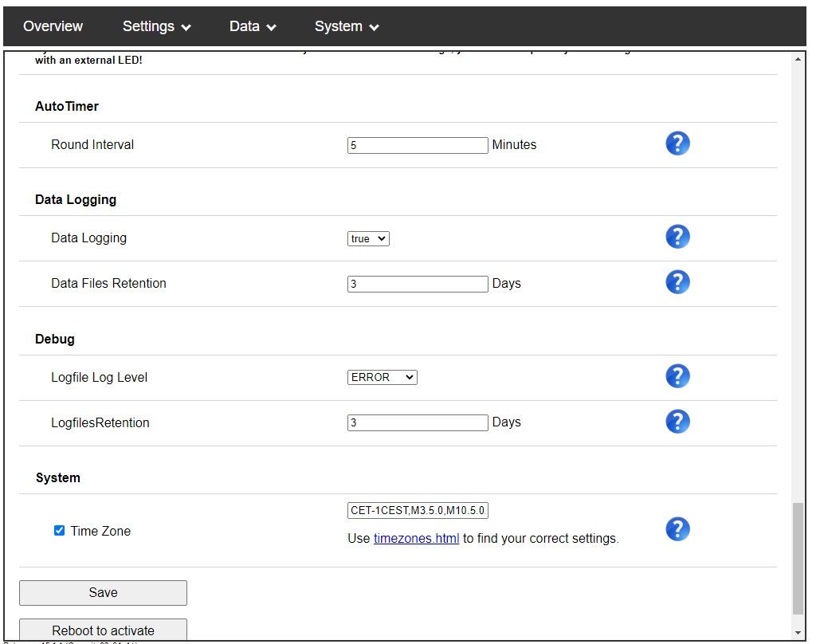Open help for Time Zone configuration
The width and height of the screenshot is (820, 644).
coord(677,528)
